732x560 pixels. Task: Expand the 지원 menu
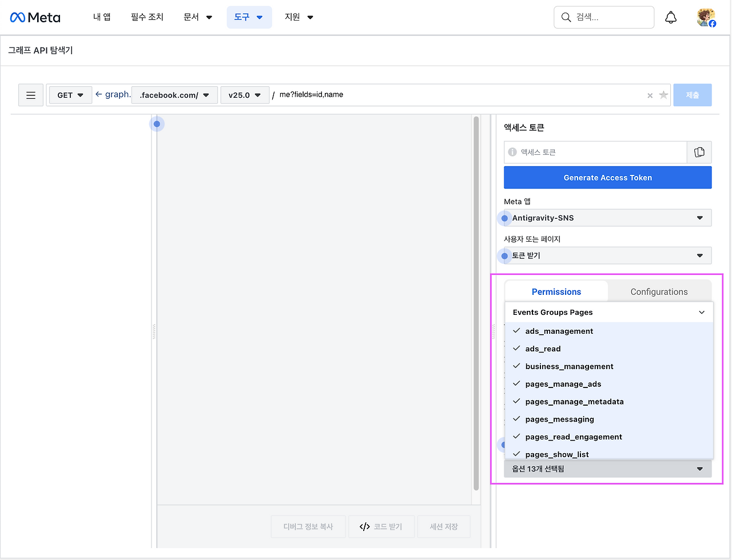(299, 17)
